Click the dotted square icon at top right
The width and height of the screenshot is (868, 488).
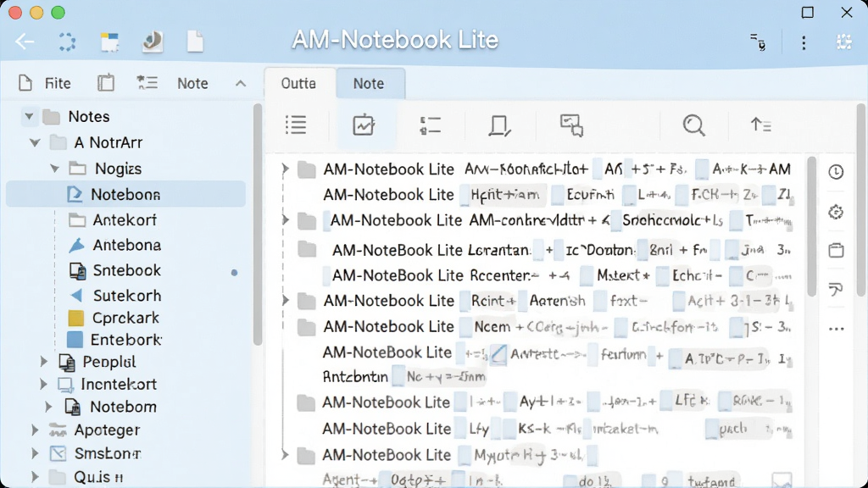[x=844, y=42]
